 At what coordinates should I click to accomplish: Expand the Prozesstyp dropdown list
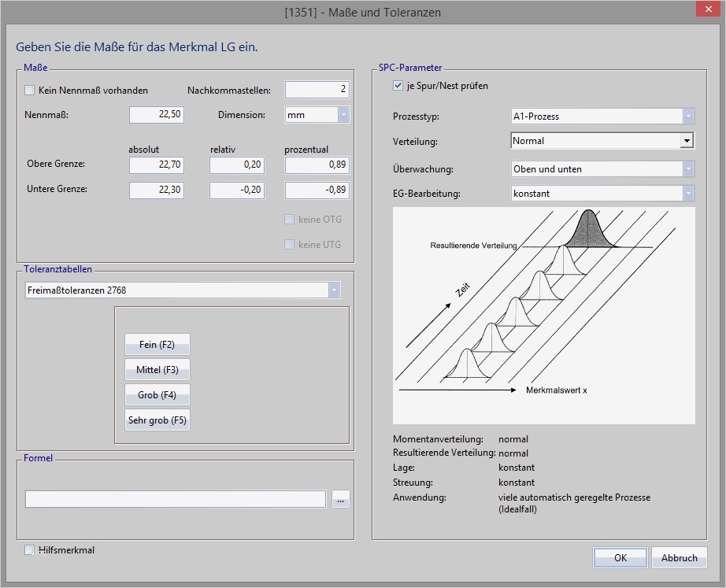click(688, 116)
